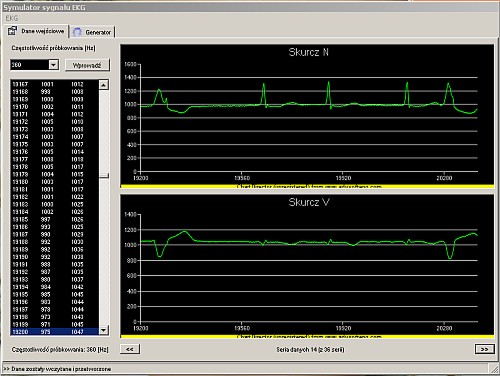The height and width of the screenshot is (376, 500).
Task: Select list row 19184
Action: coord(55,212)
